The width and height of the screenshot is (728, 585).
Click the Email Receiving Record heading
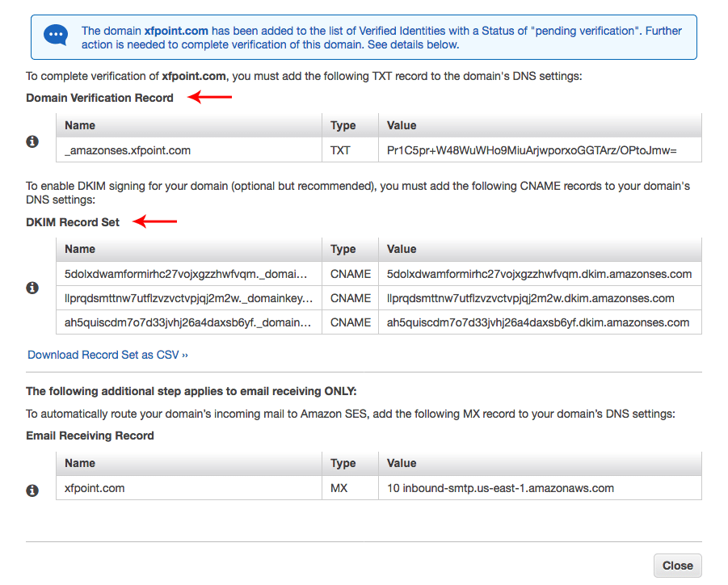(90, 436)
